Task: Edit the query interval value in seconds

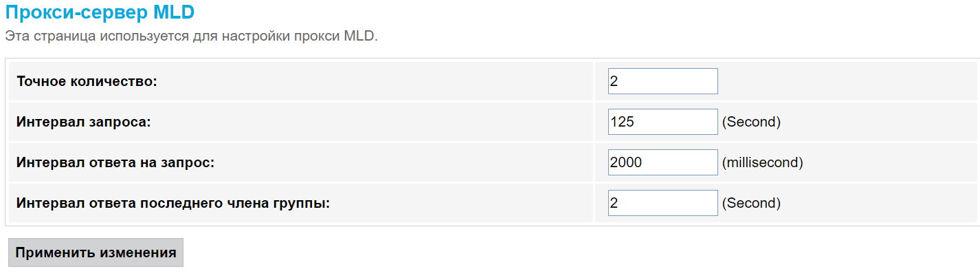Action: (x=662, y=122)
